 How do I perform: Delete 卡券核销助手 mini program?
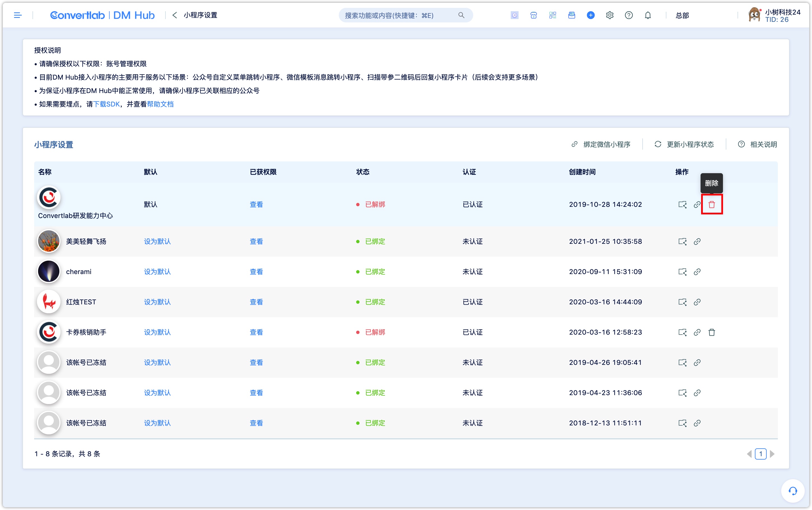click(x=711, y=332)
